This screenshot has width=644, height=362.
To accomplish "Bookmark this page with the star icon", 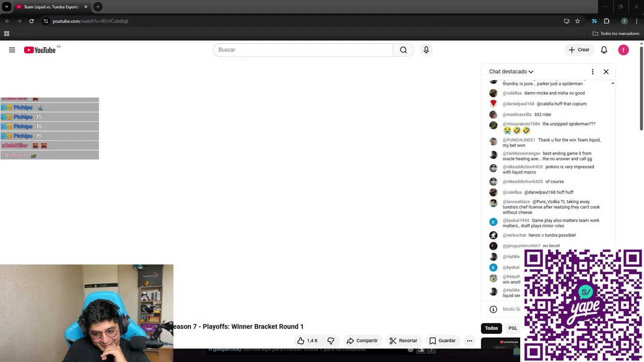I will point(578,21).
